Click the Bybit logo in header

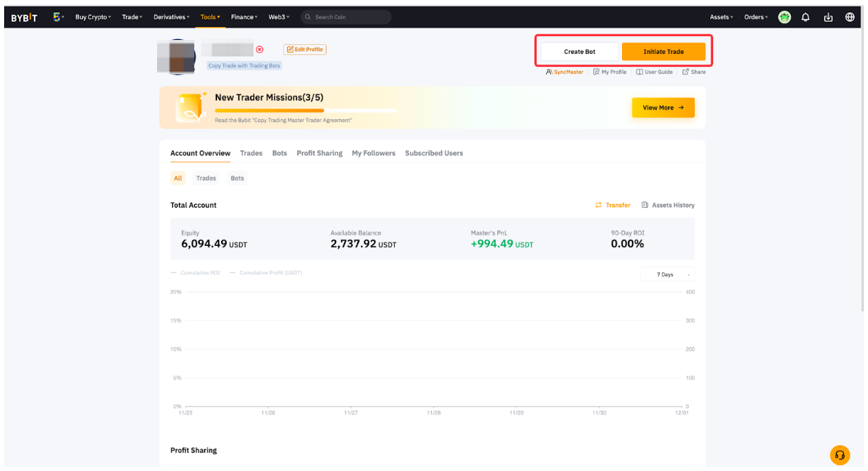[24, 17]
